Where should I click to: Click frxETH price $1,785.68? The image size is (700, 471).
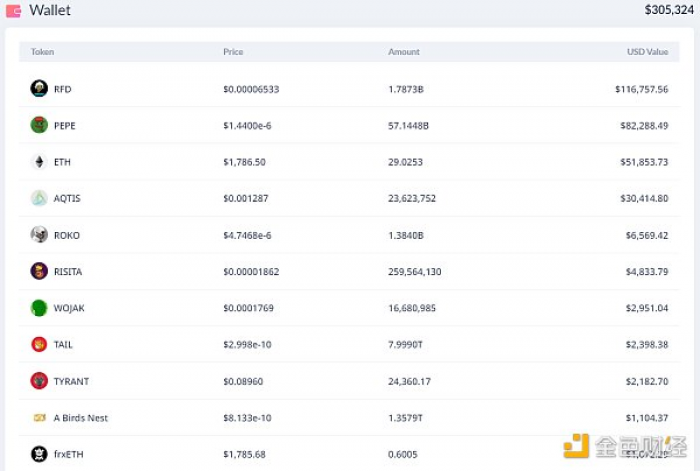(x=245, y=454)
